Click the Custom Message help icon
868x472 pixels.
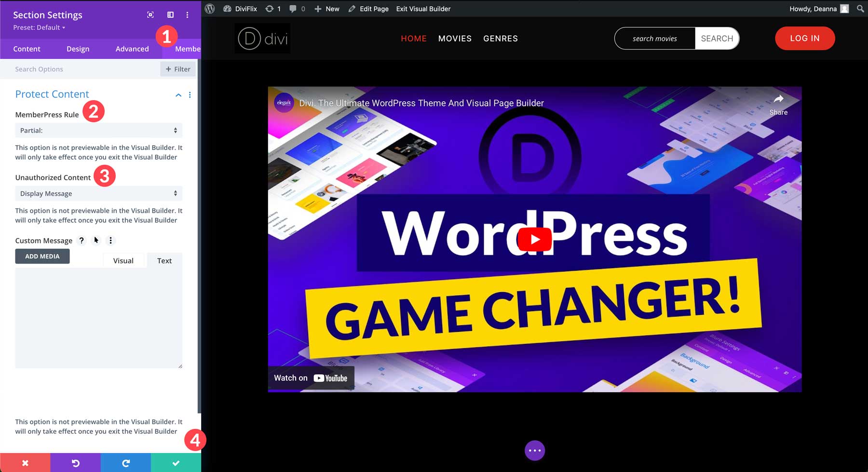81,241
